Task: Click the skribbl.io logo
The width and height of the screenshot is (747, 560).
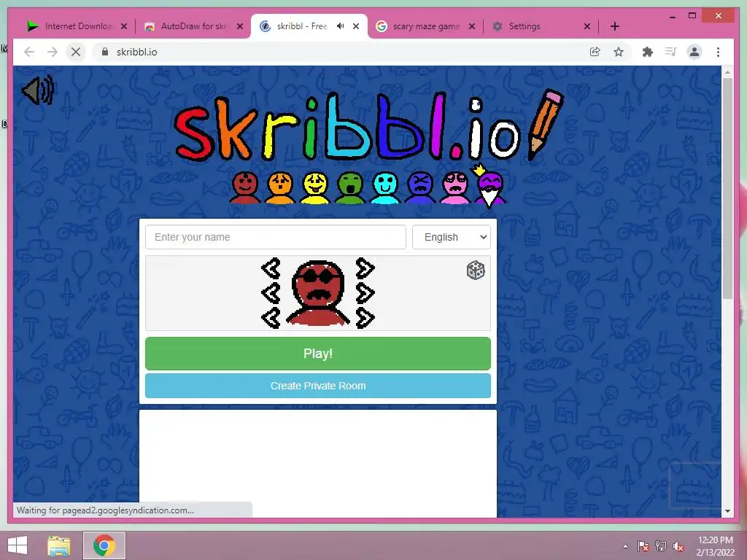Action: (x=369, y=127)
